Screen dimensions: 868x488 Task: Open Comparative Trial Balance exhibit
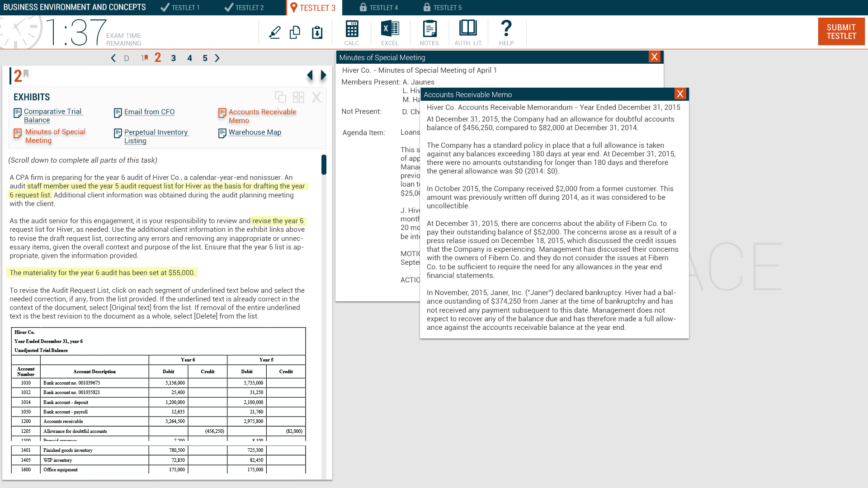[x=53, y=116]
